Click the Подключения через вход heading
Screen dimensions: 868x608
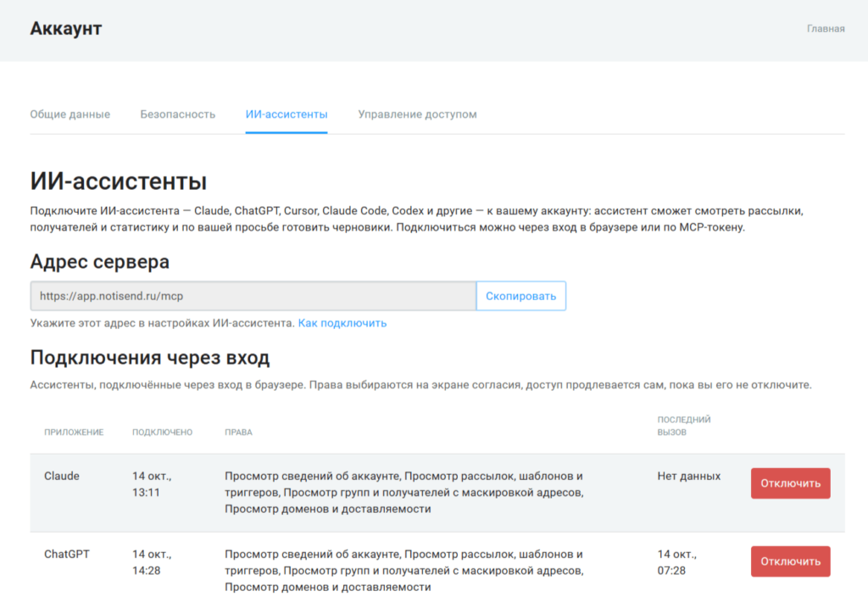click(149, 358)
